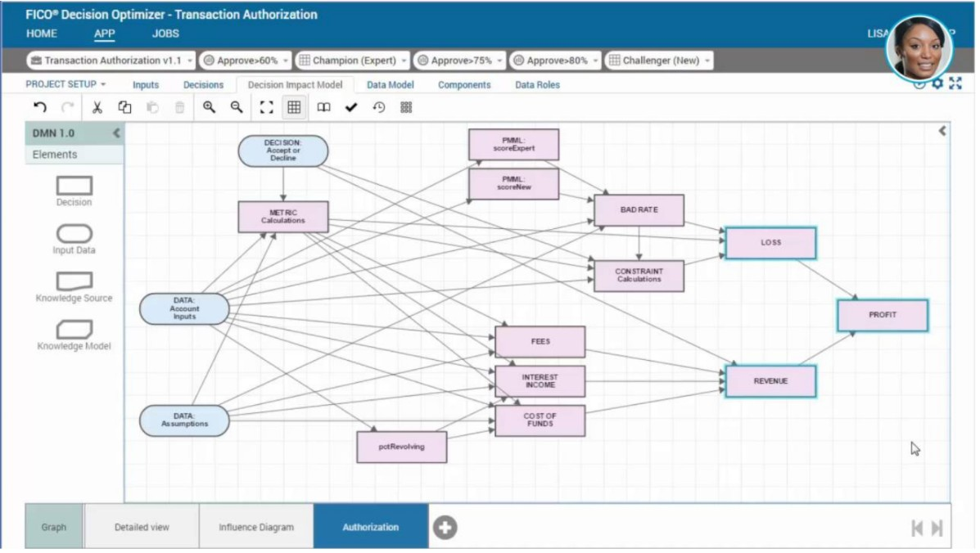
Task: Open the Approve>75% dropdown
Action: tap(459, 61)
